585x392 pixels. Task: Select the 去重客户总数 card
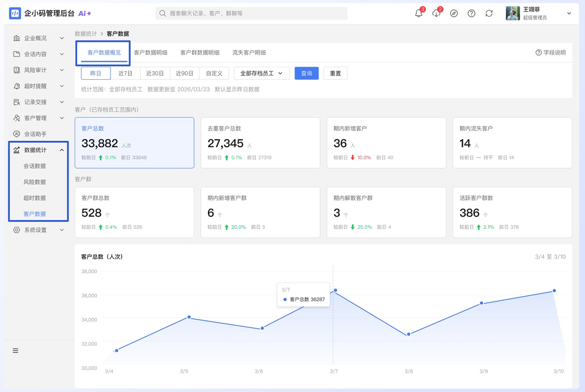pos(260,143)
